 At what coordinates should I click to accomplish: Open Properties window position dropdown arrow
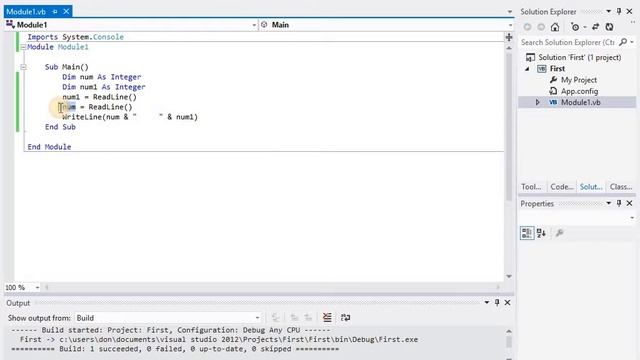(x=609, y=203)
